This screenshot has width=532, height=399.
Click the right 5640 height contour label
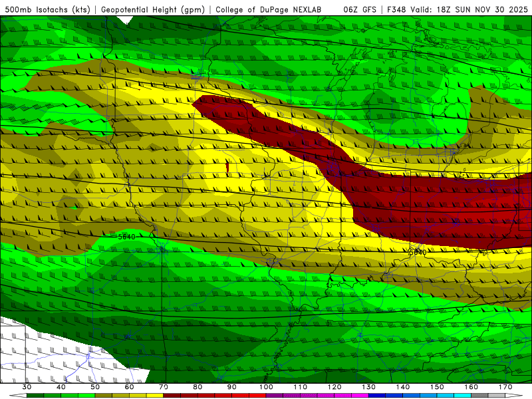click(418, 253)
